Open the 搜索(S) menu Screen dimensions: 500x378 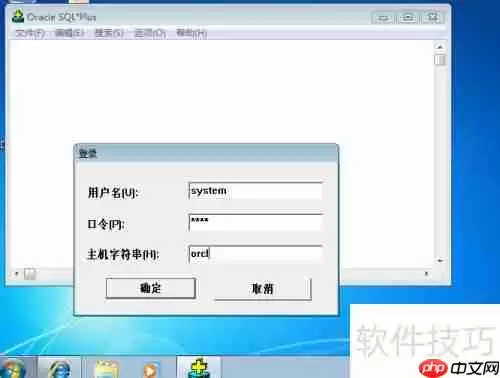(109, 33)
